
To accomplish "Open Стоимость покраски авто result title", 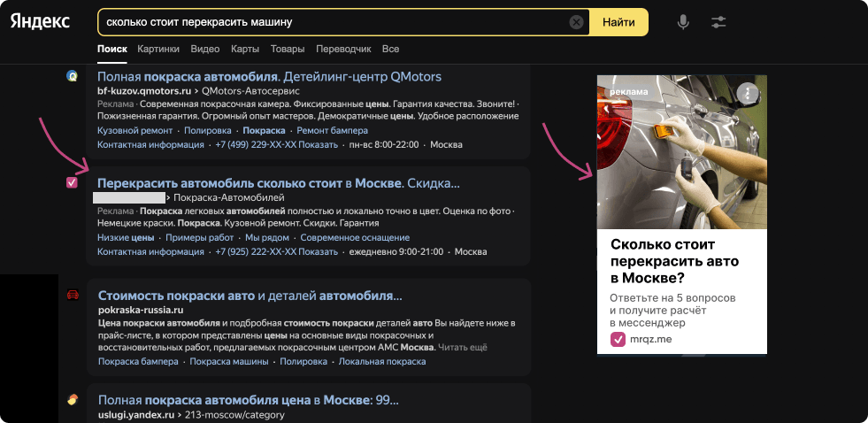I will (x=250, y=295).
